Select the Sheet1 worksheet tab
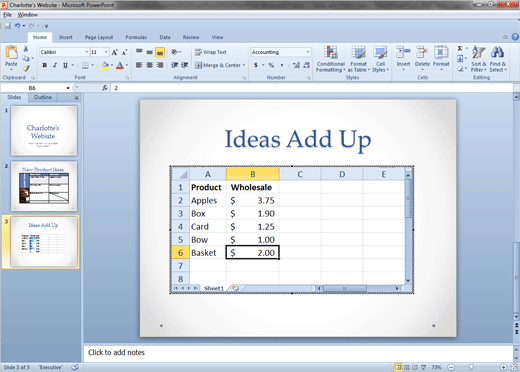 (214, 288)
